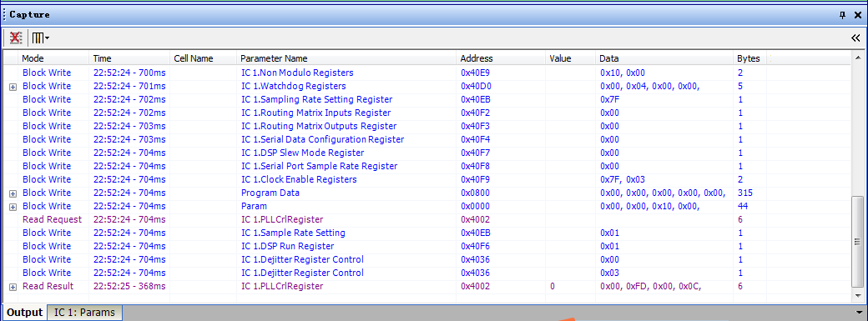The height and width of the screenshot is (321, 868).
Task: Click Value 0 in PLLCrlRegister Read Result row
Action: pyautogui.click(x=553, y=286)
